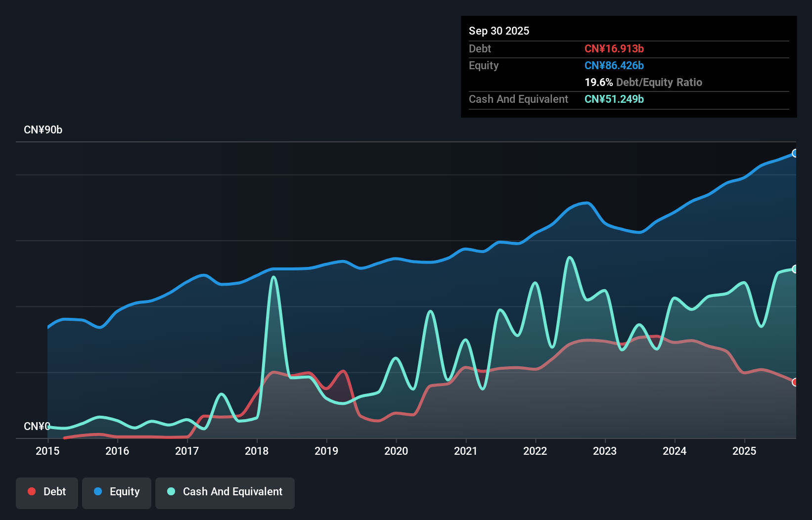Click the CN¥90b axis label
This screenshot has height=520, width=812.
coord(43,130)
